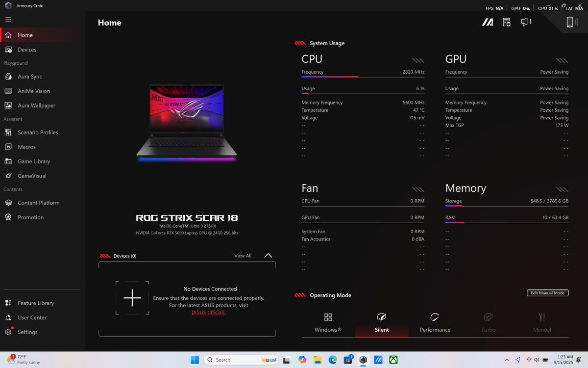Go to Scenario Profiles menu item
The height and width of the screenshot is (368, 588).
pos(38,132)
